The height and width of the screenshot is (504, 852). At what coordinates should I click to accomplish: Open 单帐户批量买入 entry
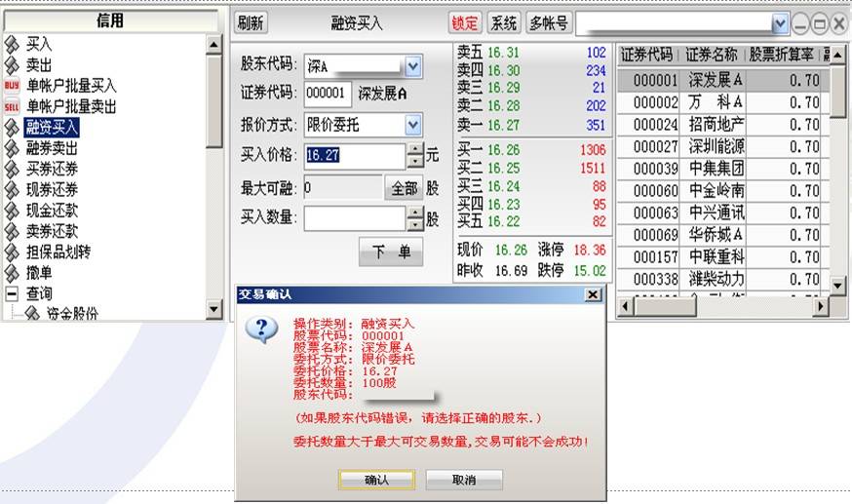(71, 86)
